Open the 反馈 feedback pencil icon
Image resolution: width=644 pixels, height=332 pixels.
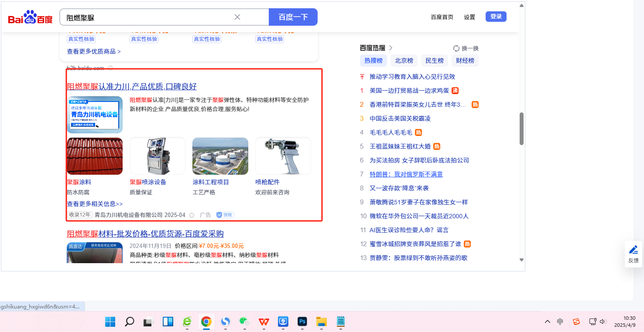[634, 250]
